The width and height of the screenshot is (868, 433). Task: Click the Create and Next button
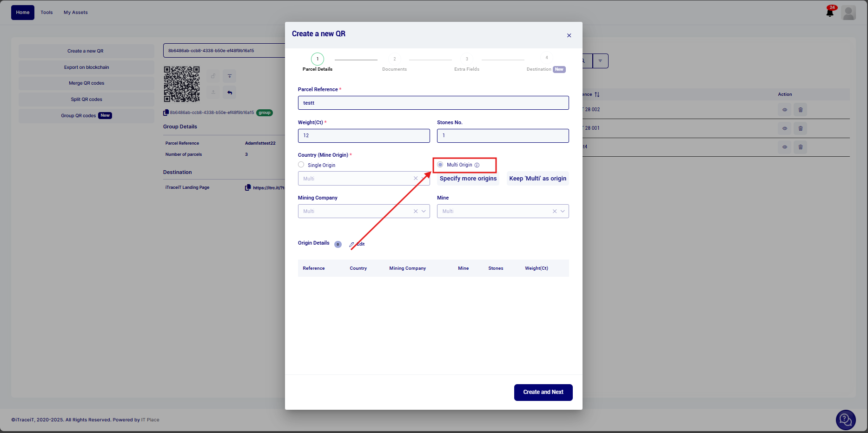543,392
